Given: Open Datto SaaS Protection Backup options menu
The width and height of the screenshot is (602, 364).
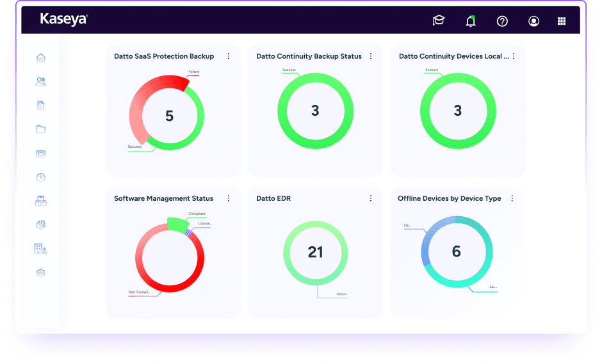Looking at the screenshot, I should (229, 56).
